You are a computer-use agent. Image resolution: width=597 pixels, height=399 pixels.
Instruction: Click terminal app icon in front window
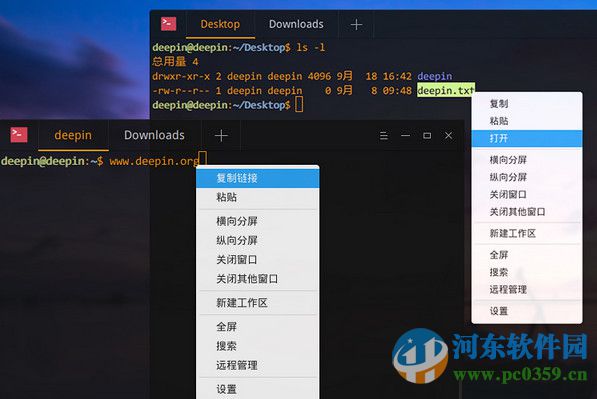point(19,135)
